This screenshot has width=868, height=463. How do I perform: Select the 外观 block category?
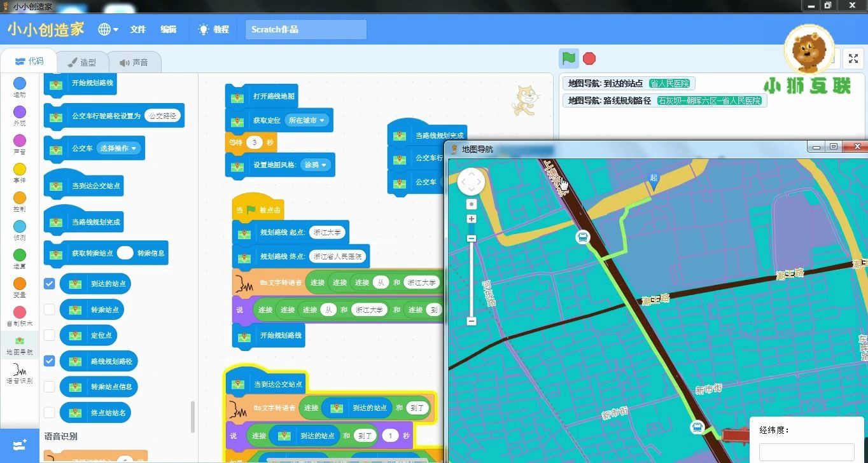20,116
